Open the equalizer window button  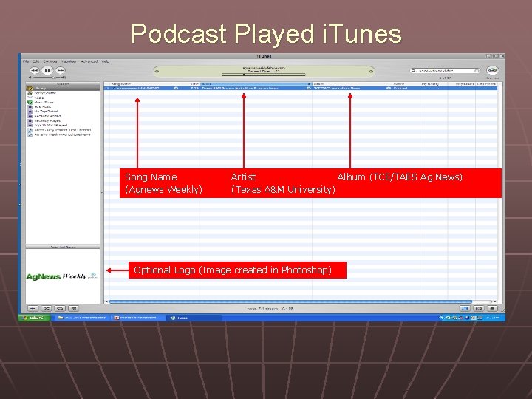pyautogui.click(x=465, y=308)
